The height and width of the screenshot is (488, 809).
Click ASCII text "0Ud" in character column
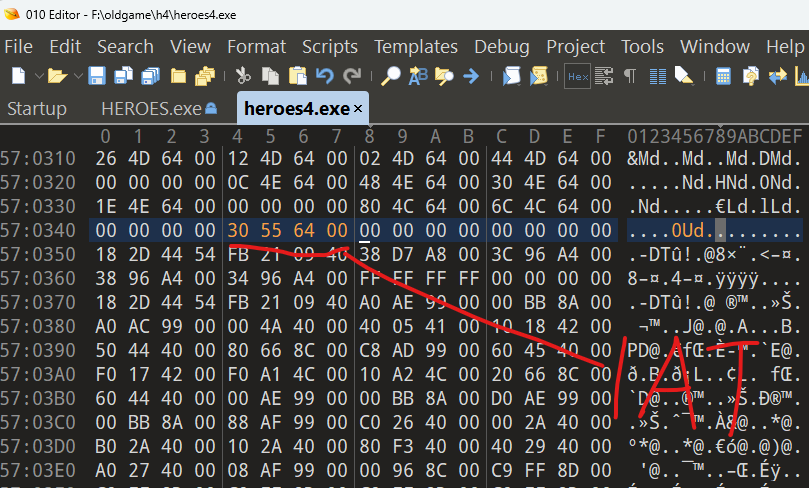tap(688, 231)
